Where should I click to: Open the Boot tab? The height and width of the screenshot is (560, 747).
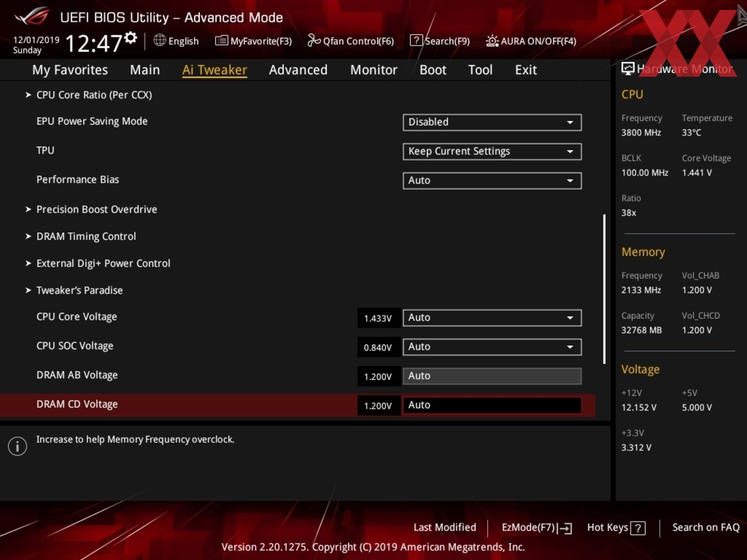tap(433, 70)
